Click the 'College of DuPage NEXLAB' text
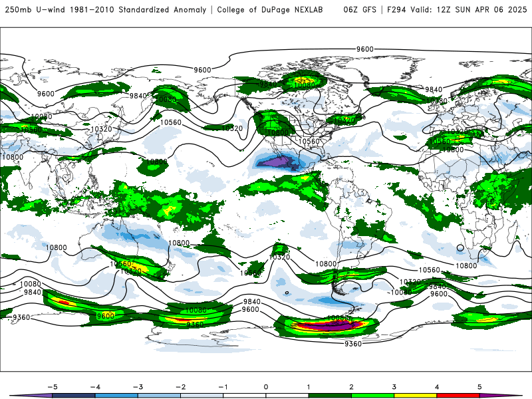Screen dimensions: 532x399 click(x=270, y=10)
